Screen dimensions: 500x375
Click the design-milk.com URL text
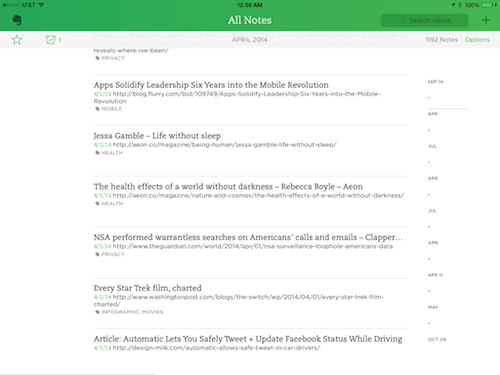pyautogui.click(x=217, y=348)
